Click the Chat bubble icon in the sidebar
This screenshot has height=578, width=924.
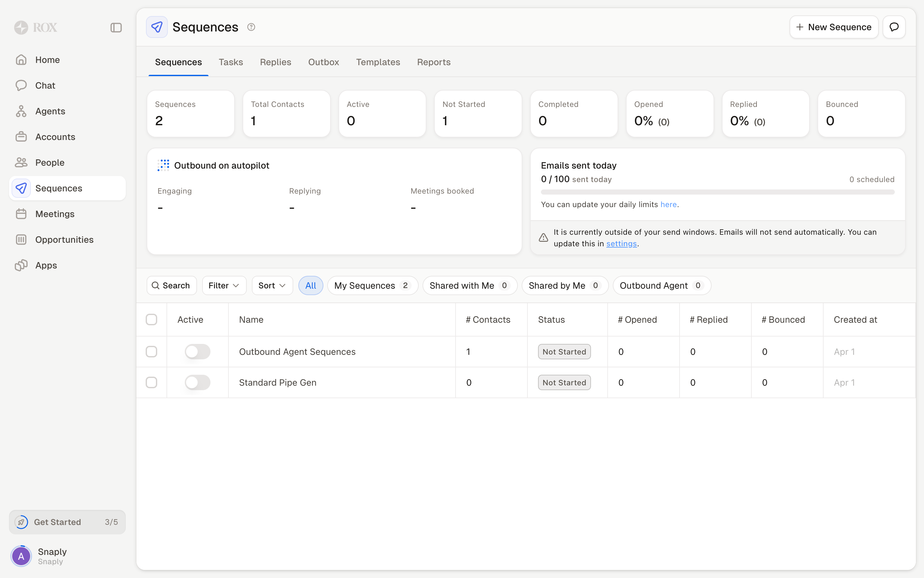[x=21, y=85]
